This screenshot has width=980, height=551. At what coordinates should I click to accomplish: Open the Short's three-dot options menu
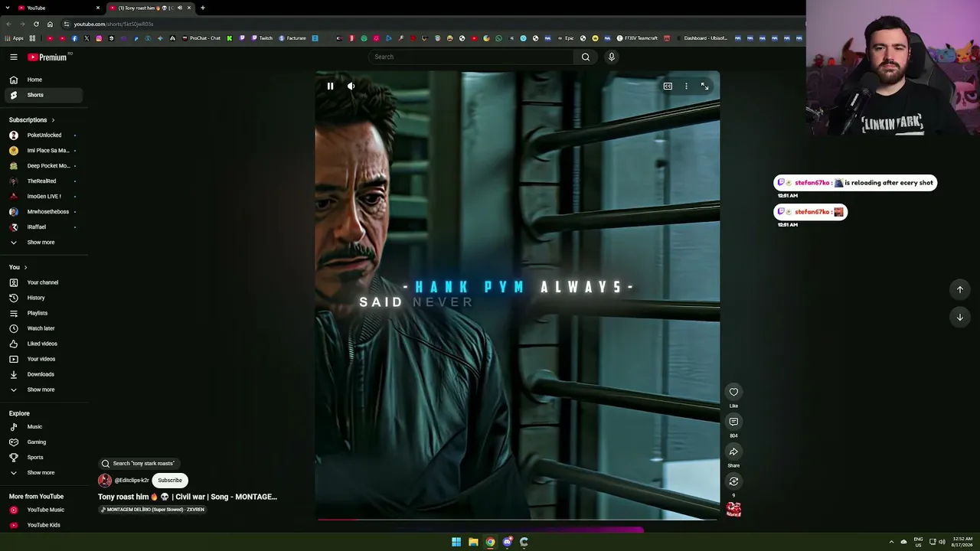pyautogui.click(x=686, y=86)
